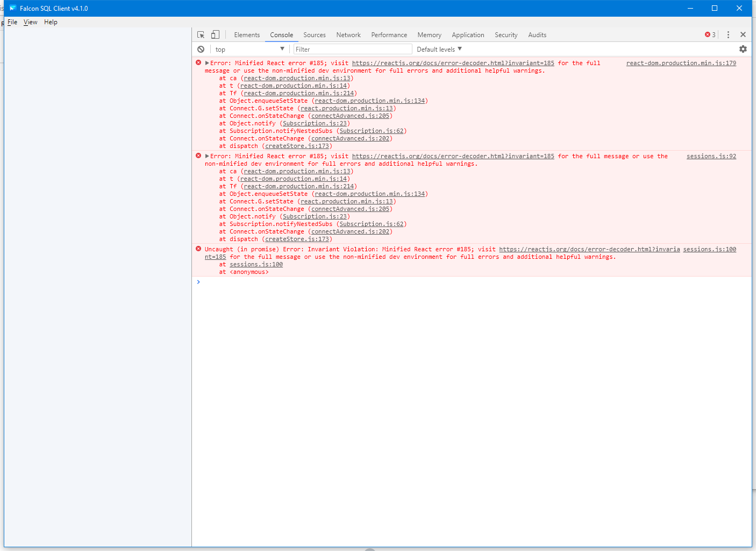Click the error icon on the first React error
Screen dimensions: 756x551
pos(198,62)
